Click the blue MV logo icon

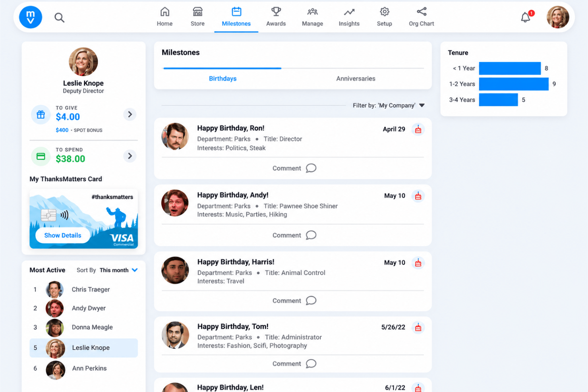(x=31, y=17)
